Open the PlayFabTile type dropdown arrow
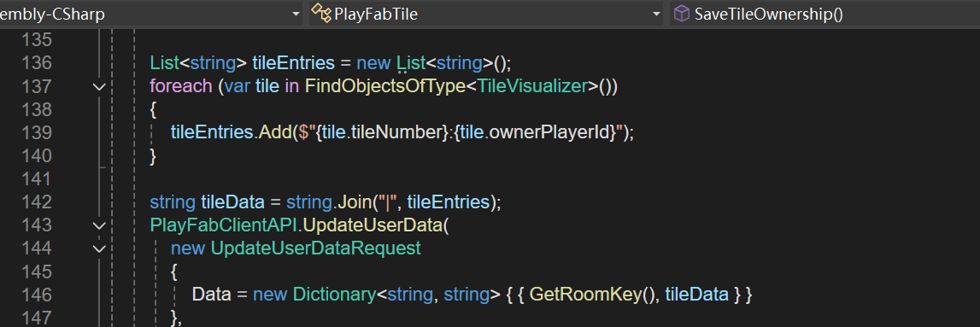980x327 pixels. point(656,15)
